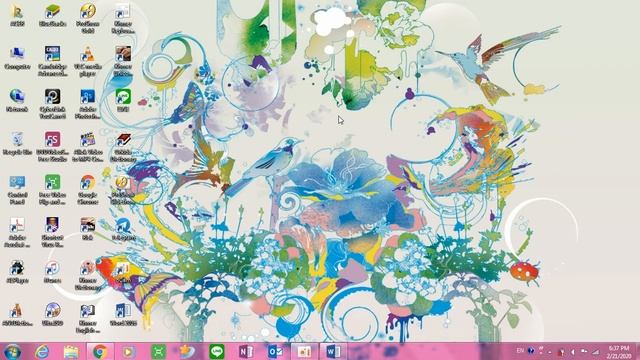Open File Explorer folder in the taskbar
This screenshot has height=360, width=640.
[x=71, y=351]
